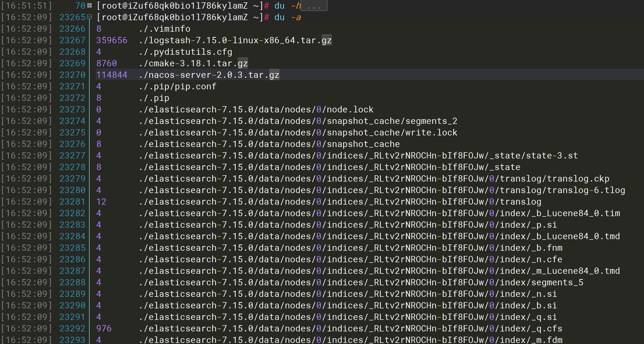Click the highlighted gz in cmake tar filename

[243, 63]
